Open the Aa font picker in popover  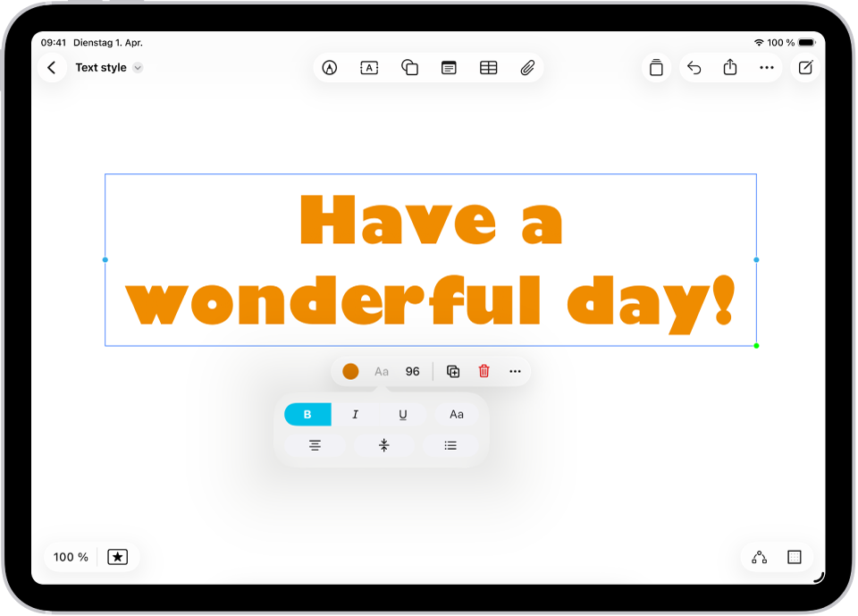pyautogui.click(x=457, y=415)
